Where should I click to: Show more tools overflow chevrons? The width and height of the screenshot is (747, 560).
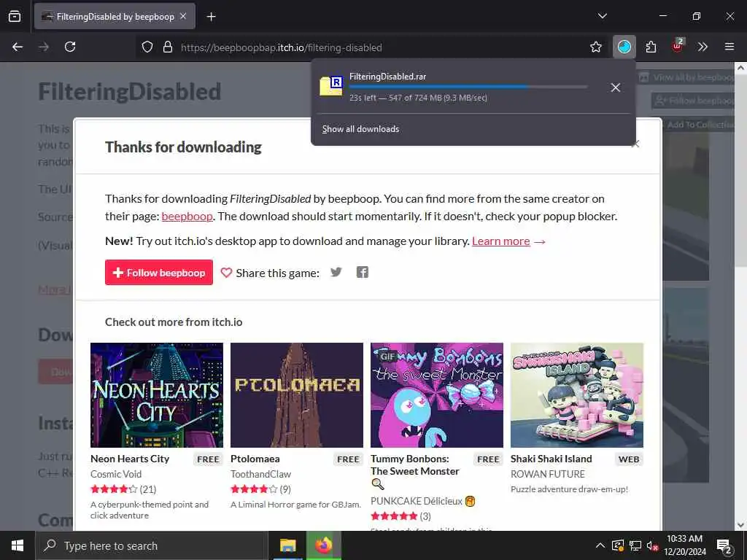click(x=703, y=47)
